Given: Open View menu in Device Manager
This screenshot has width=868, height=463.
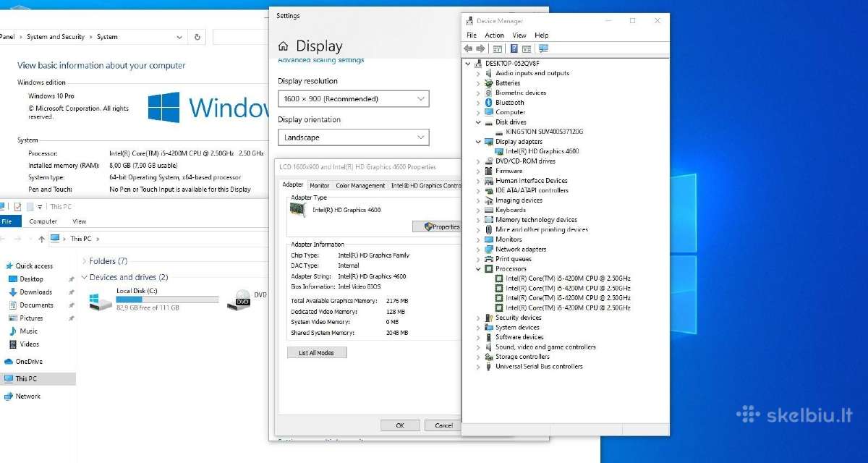Looking at the screenshot, I should (x=519, y=35).
